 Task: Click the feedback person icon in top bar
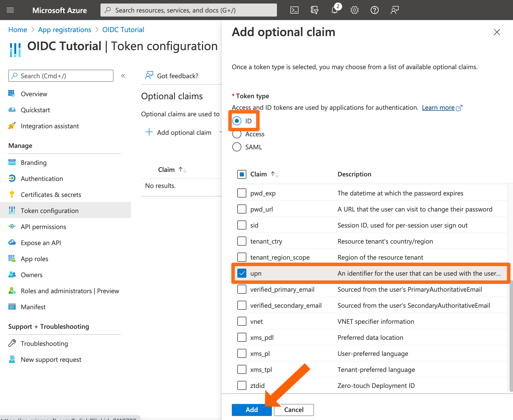[394, 10]
